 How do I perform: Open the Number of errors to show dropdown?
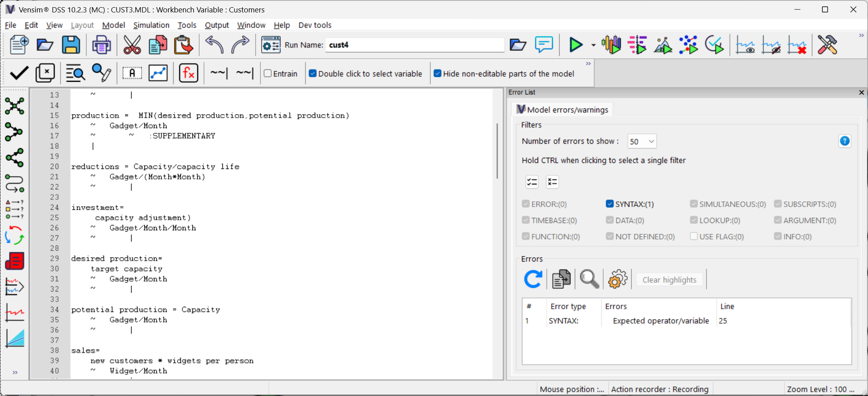pos(642,141)
